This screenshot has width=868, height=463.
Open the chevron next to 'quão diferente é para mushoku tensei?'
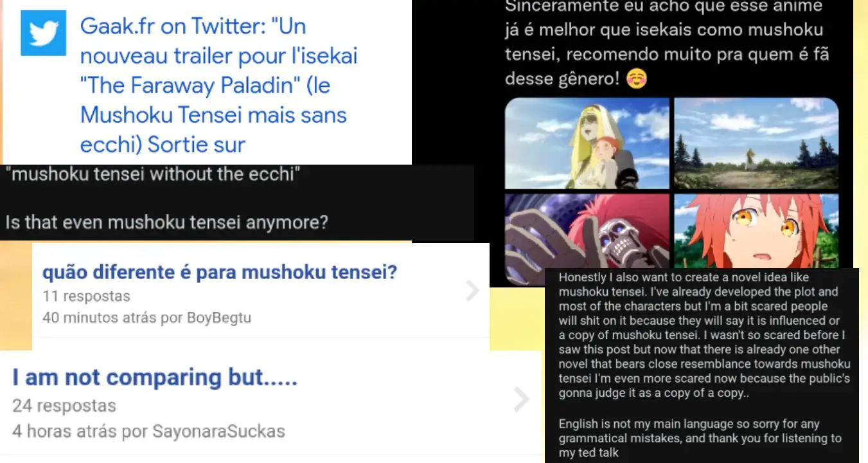click(x=472, y=291)
